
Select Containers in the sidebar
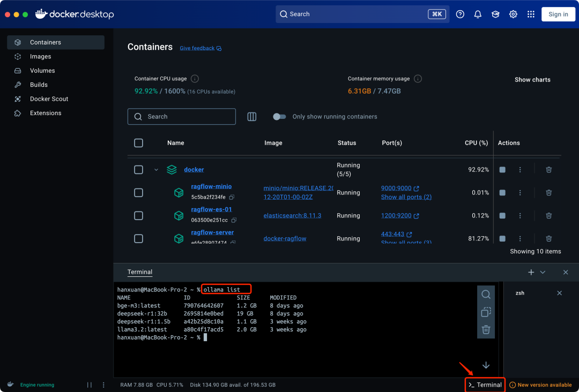(56, 42)
